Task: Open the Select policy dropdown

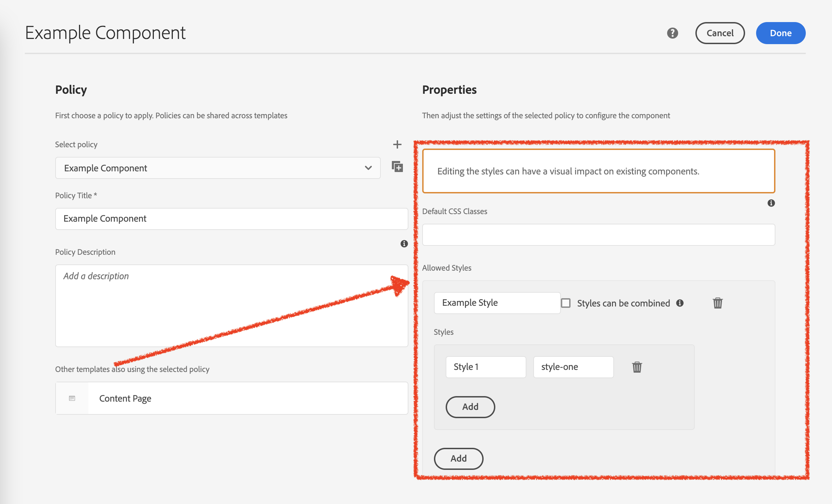Action: tap(217, 168)
